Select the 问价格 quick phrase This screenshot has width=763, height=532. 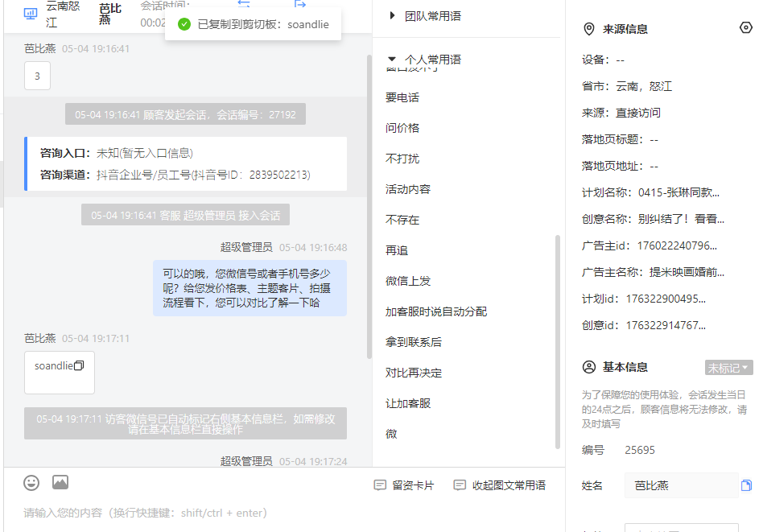click(402, 128)
